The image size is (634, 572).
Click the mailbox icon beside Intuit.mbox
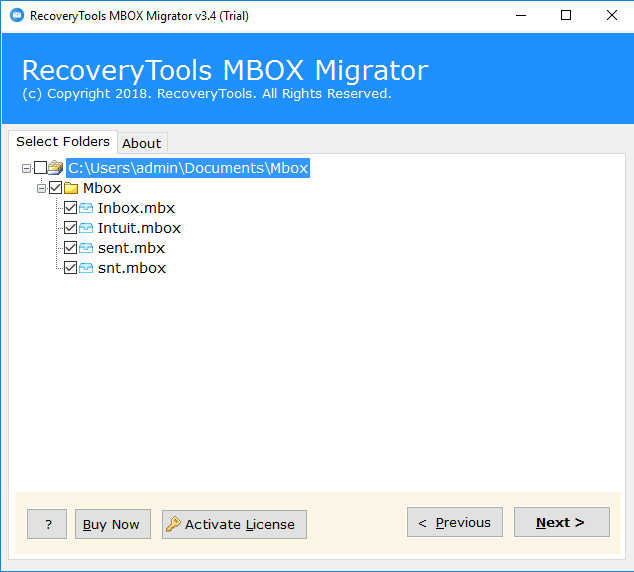point(86,228)
